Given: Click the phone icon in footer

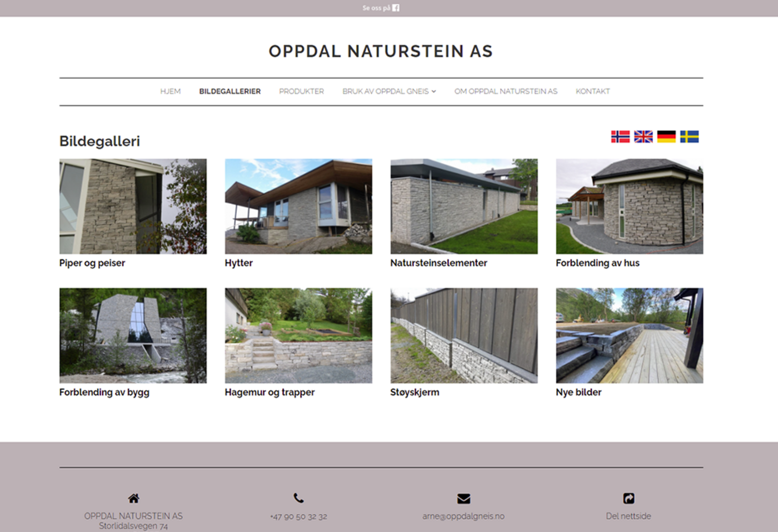Looking at the screenshot, I should coord(298,498).
